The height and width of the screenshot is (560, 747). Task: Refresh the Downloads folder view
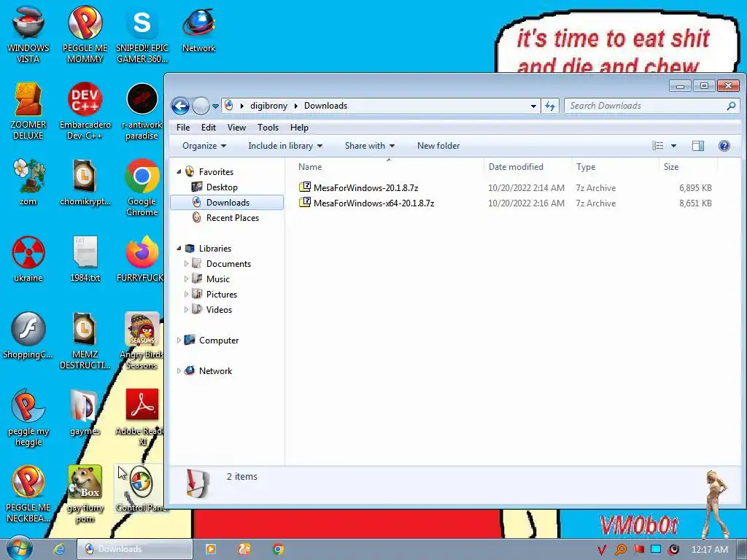click(x=550, y=106)
